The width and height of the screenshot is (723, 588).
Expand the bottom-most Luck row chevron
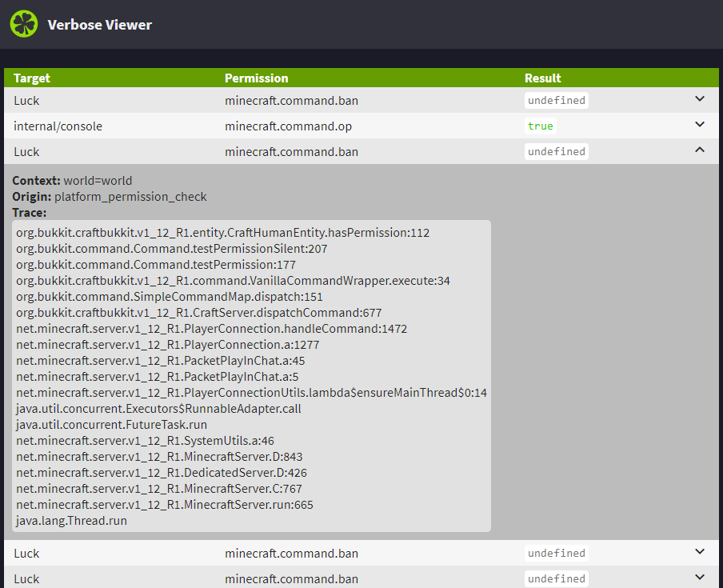point(700,578)
